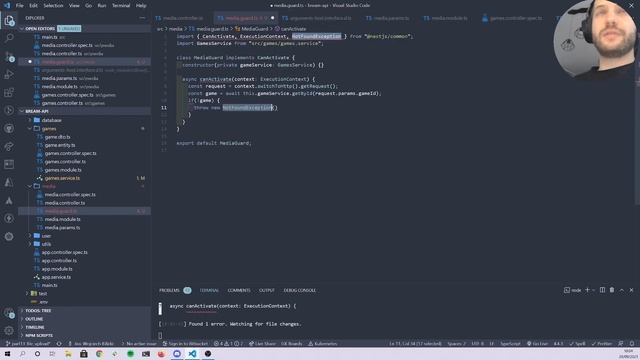Open the Explorer view in activity bar

[x=9, y=20]
